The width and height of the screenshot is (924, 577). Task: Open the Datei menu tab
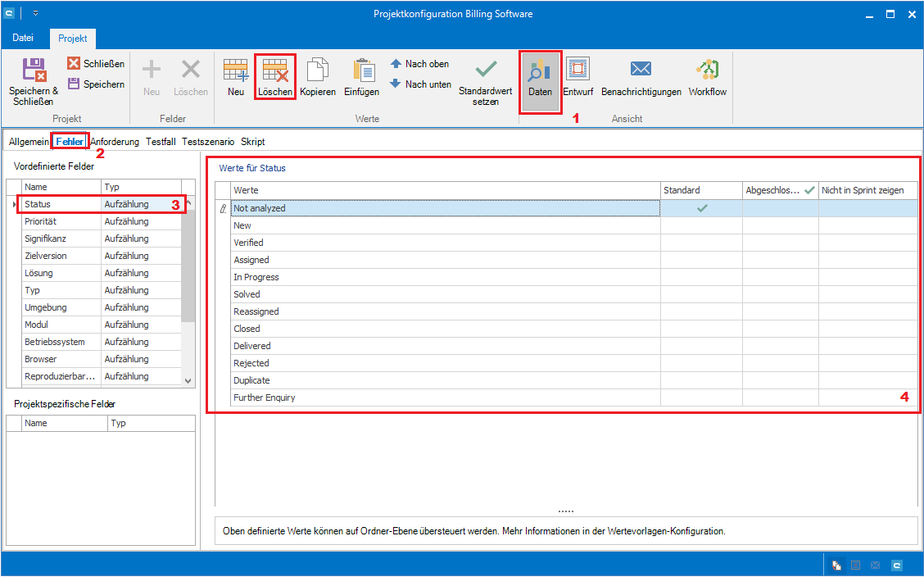23,39
